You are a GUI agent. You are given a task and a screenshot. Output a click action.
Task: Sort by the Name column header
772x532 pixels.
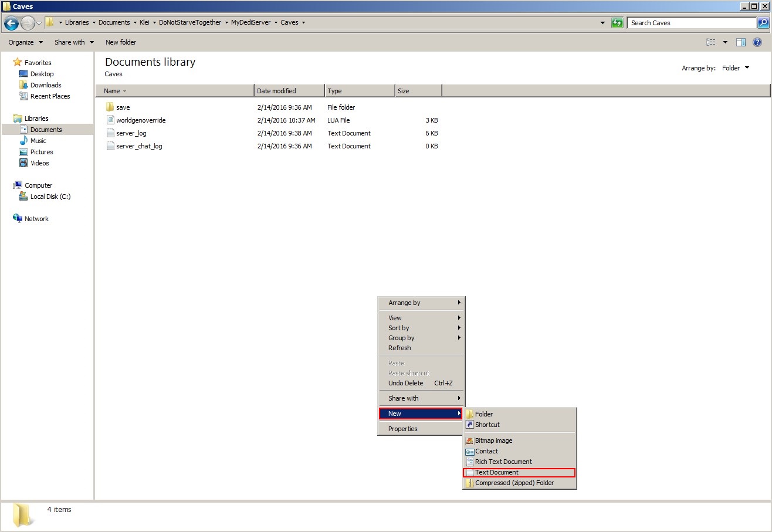tap(175, 91)
